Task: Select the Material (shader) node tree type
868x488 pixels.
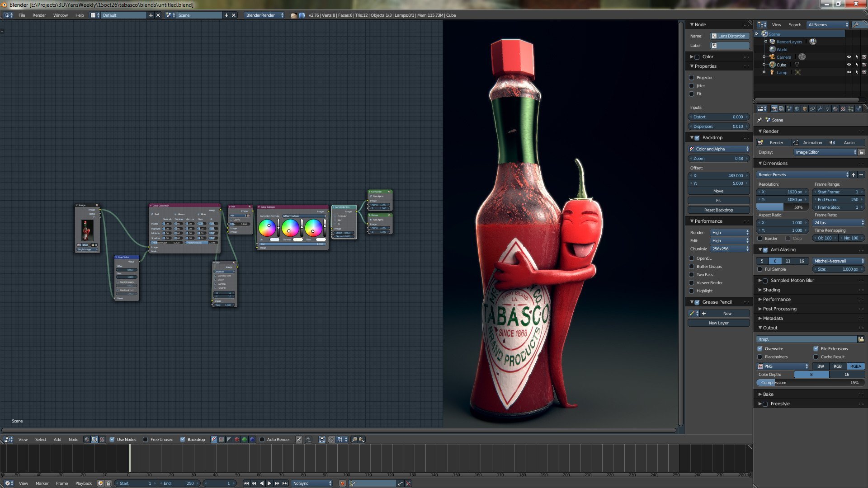Action: tap(87, 440)
